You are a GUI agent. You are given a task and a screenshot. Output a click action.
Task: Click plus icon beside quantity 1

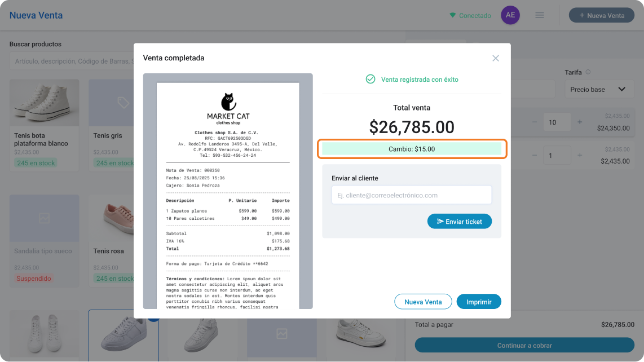click(580, 155)
